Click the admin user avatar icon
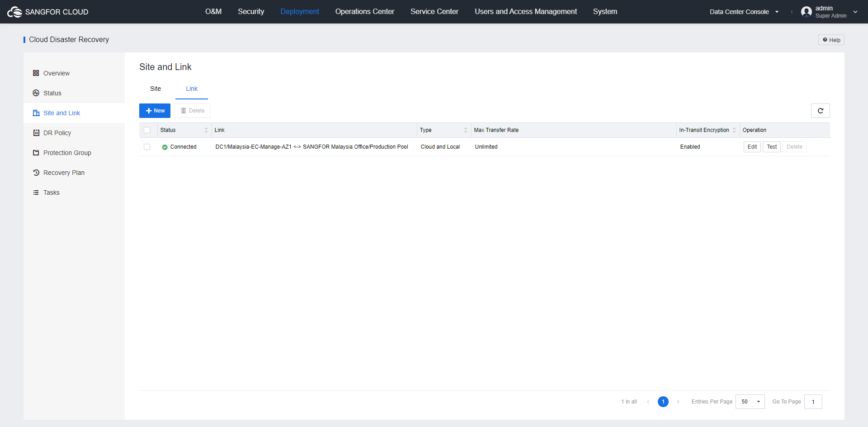The height and width of the screenshot is (427, 868). (806, 12)
